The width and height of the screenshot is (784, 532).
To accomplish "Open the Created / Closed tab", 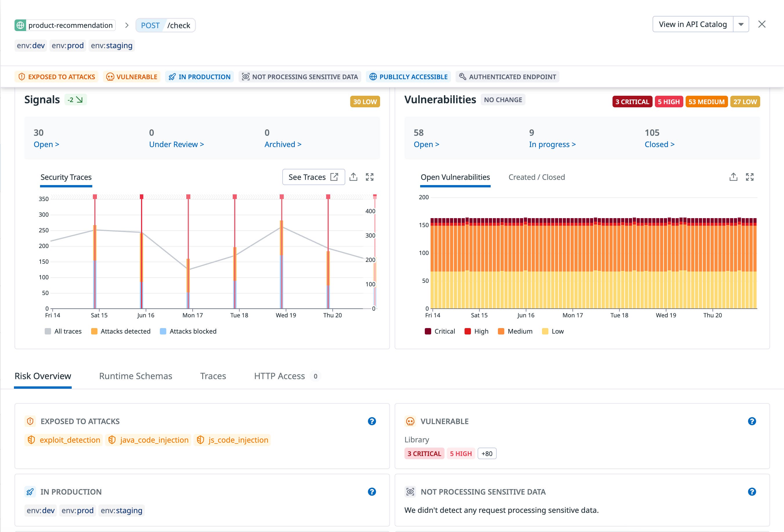I will click(536, 177).
